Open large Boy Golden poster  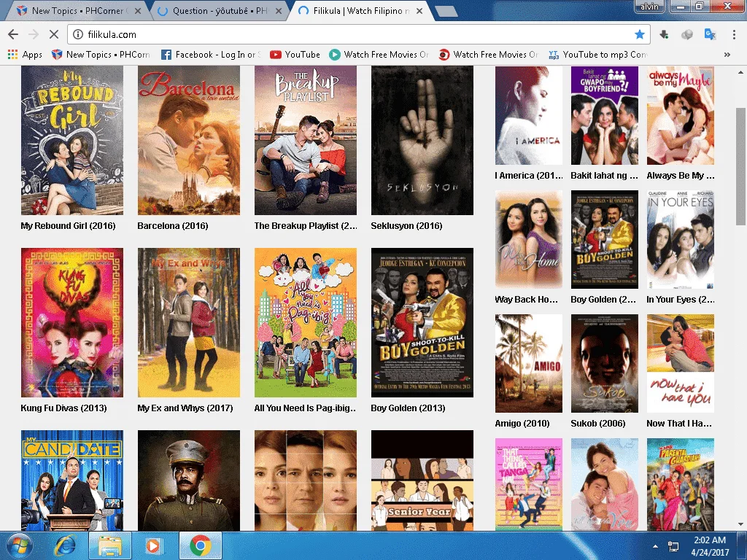click(422, 322)
